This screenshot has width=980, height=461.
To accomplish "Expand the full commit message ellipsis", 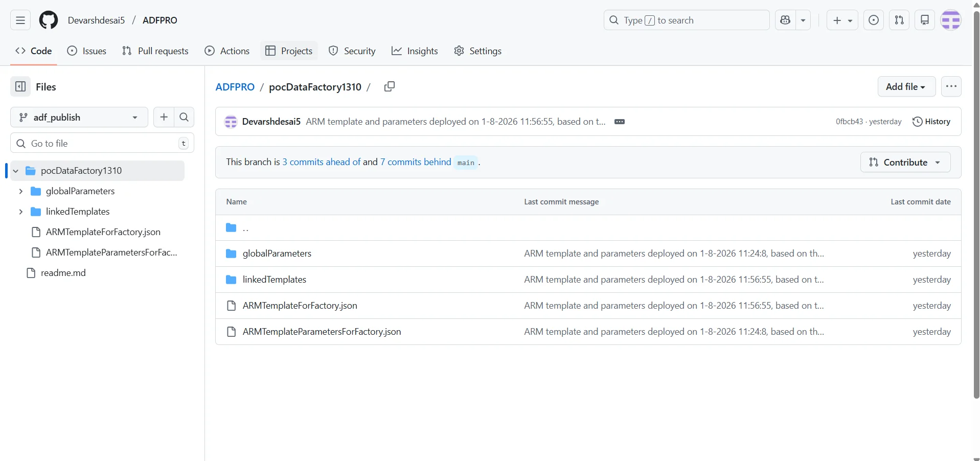I will 619,122.
